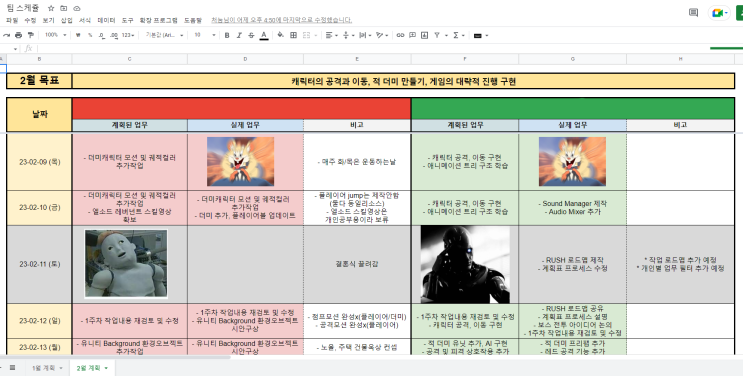The height and width of the screenshot is (376, 743).
Task: Open the 삽입 menu
Action: [x=67, y=20]
